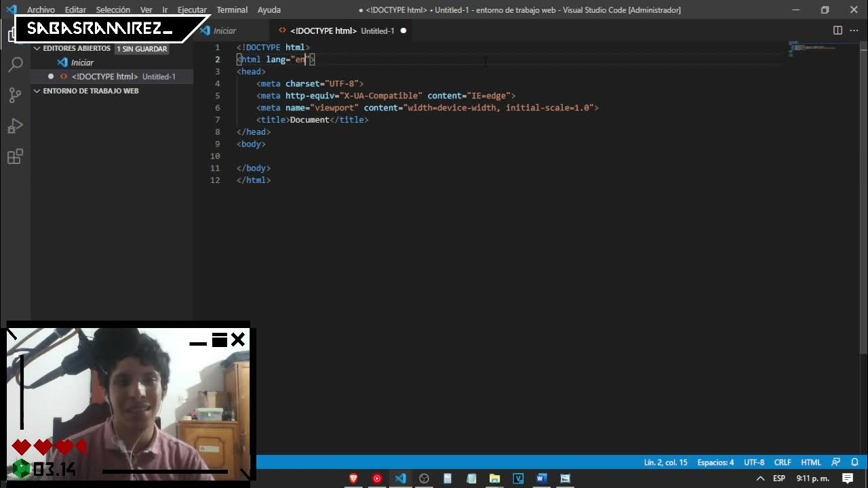Click the <body> tag on line 9
This screenshot has height=488, width=868.
(251, 144)
